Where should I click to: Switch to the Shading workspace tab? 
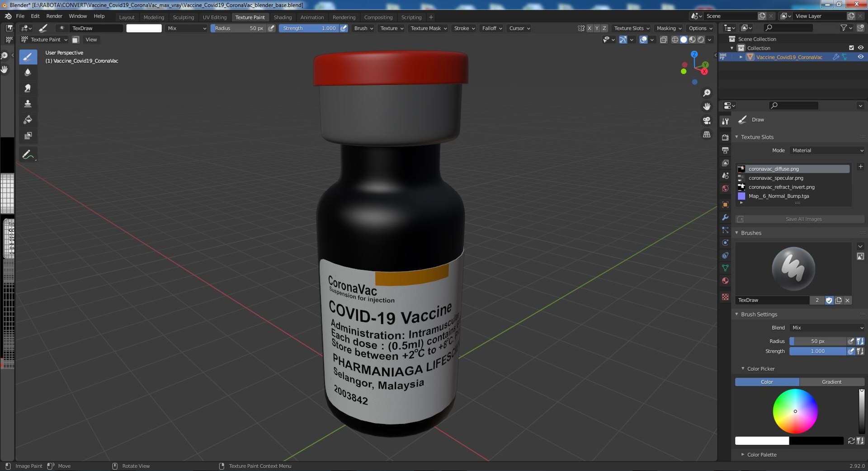click(x=283, y=17)
